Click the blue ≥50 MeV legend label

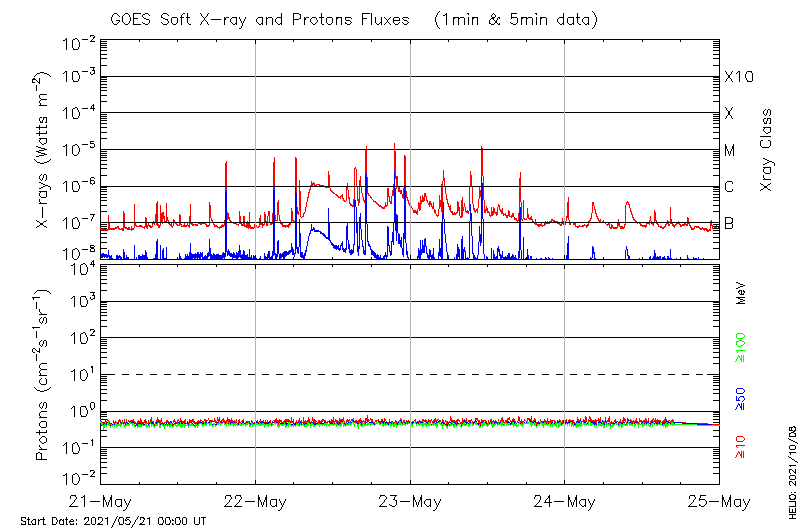click(x=742, y=399)
